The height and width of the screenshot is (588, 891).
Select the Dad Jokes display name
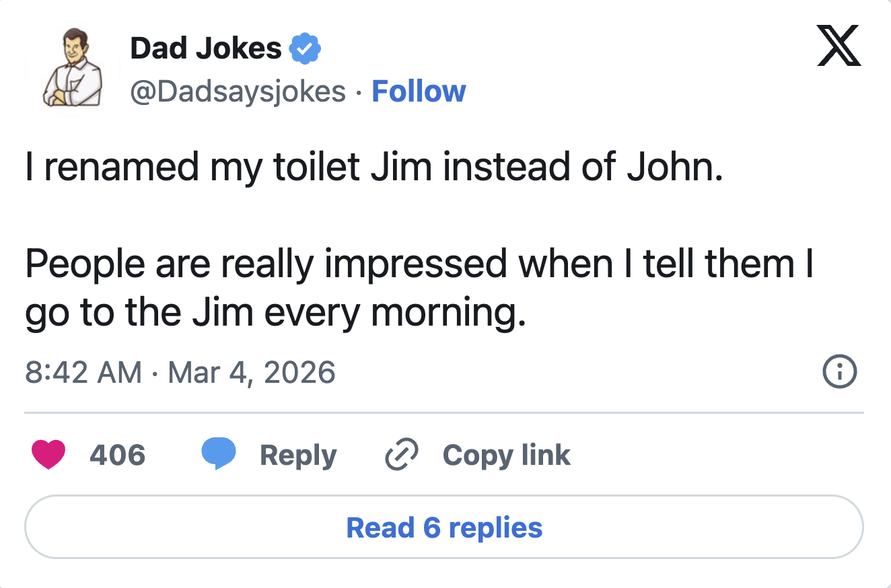(x=206, y=46)
